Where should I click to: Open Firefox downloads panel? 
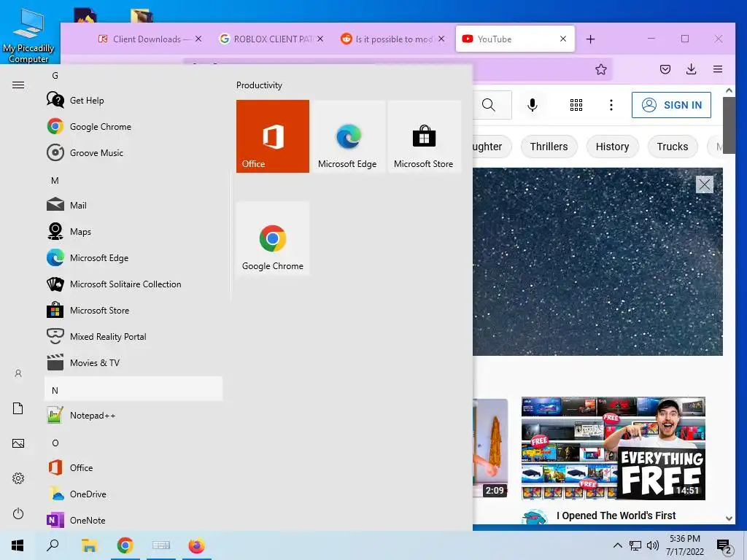(692, 69)
